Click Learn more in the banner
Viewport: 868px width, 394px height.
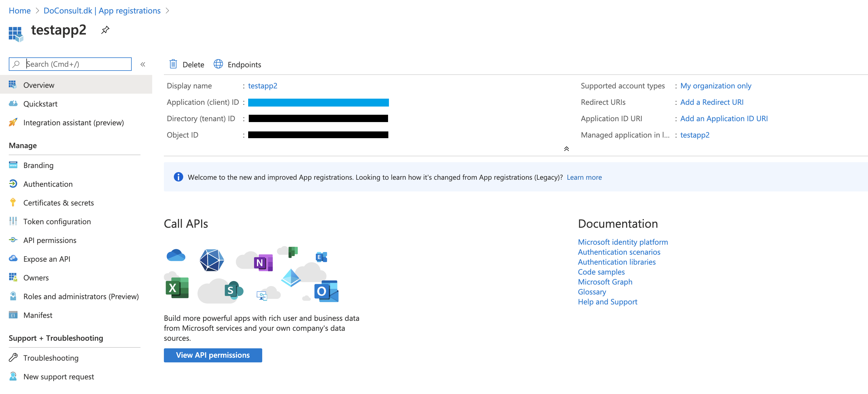pos(584,177)
